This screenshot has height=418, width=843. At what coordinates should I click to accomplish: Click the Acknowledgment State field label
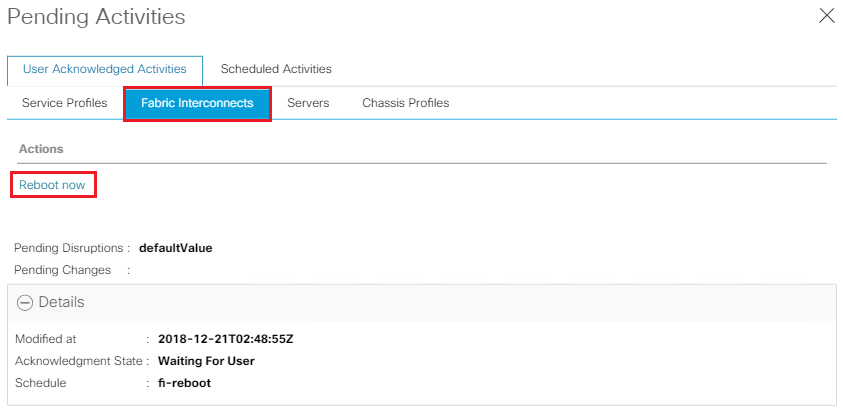82,361
